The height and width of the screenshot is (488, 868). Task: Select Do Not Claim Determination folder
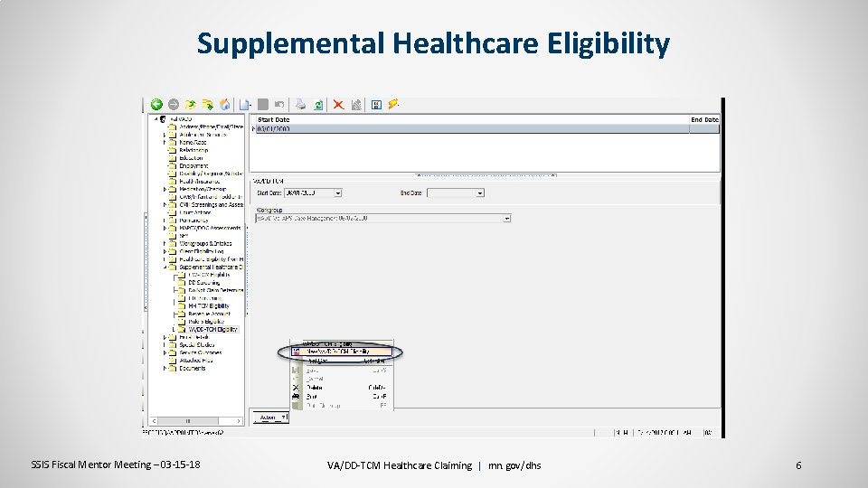pos(216,290)
